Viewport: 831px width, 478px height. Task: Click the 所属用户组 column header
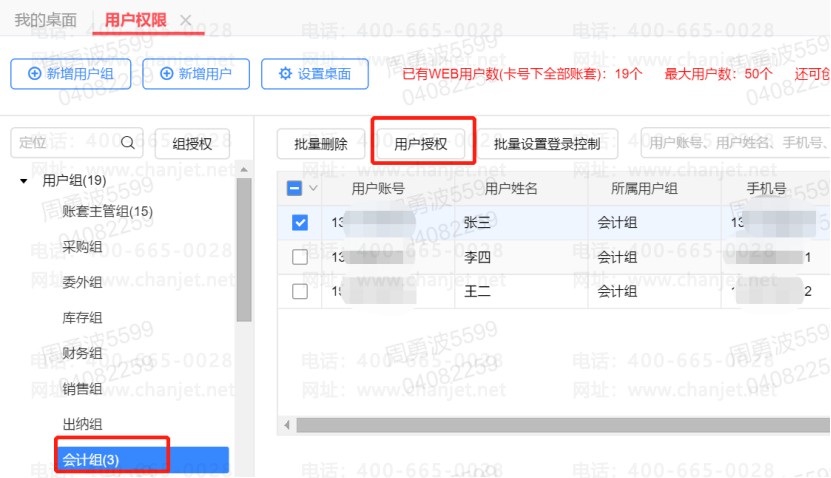tap(644, 189)
